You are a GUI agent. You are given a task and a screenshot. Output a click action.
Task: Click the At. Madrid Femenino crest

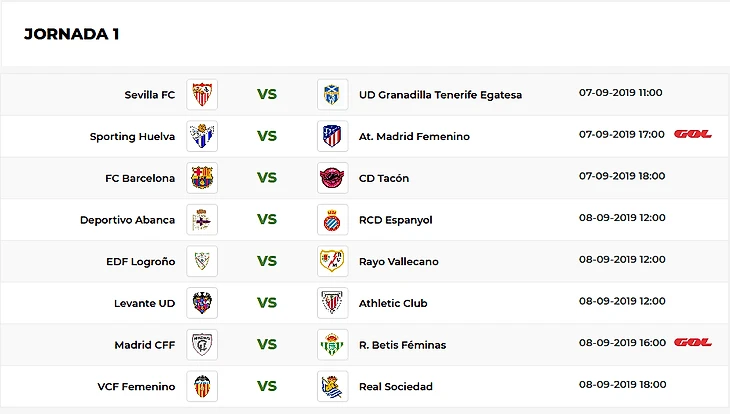(x=332, y=136)
